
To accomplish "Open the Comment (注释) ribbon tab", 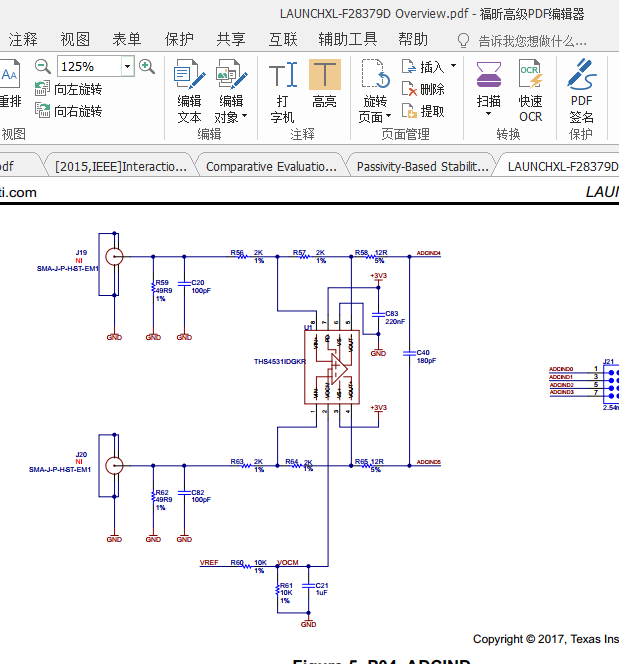I will point(23,39).
